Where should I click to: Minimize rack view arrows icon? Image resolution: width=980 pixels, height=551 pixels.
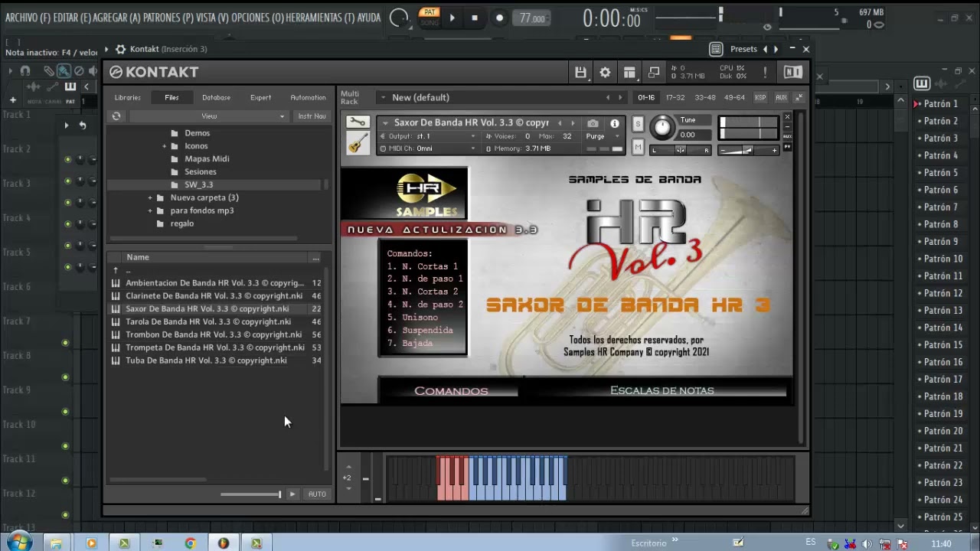799,97
